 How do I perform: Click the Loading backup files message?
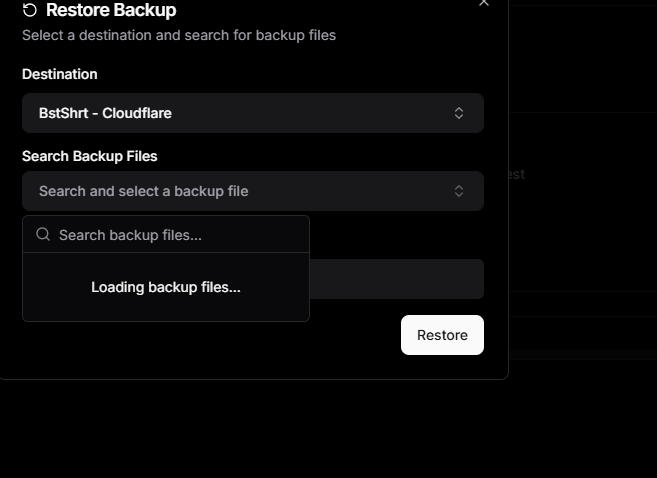point(166,287)
